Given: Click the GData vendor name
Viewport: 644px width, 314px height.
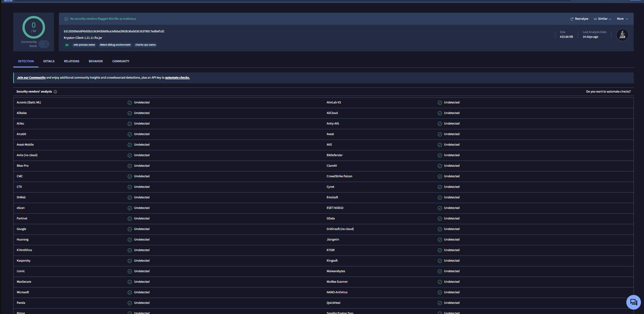Looking at the screenshot, I should pos(330,218).
